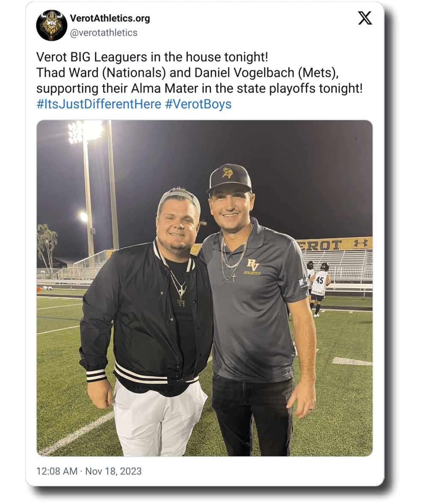Open the VerotAthletics.org display name
The width and height of the screenshot is (426, 504).
(109, 19)
